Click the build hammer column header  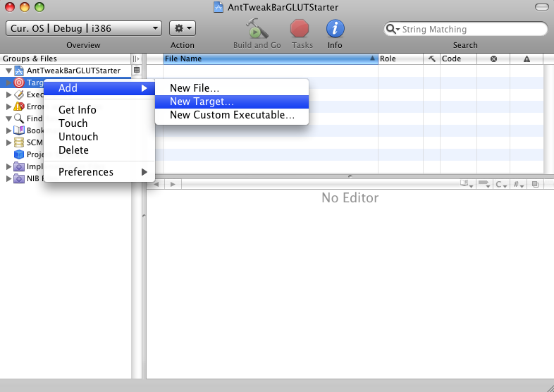pyautogui.click(x=431, y=59)
